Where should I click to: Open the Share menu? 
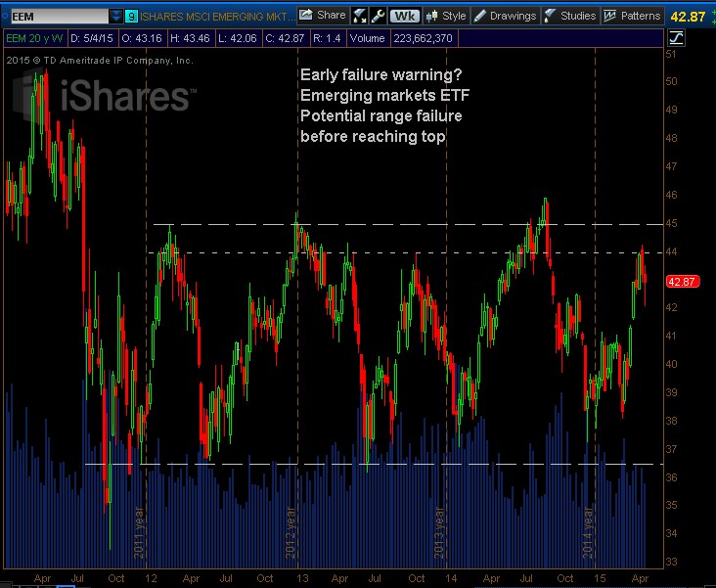click(323, 16)
